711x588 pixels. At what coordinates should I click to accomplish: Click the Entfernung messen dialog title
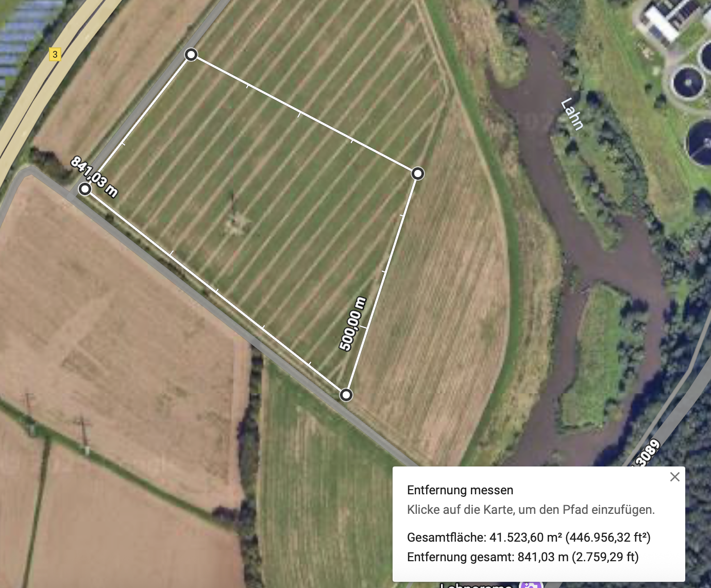coord(460,490)
